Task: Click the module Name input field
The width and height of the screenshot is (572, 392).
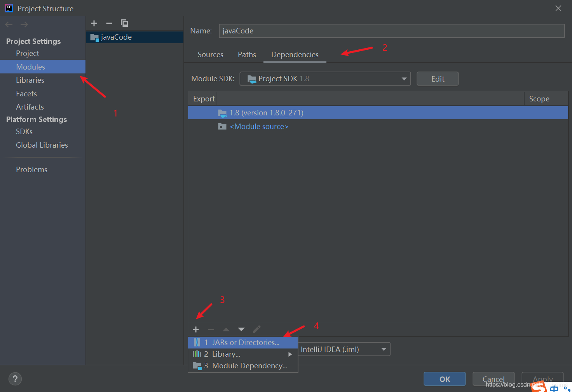Action: tap(392, 31)
